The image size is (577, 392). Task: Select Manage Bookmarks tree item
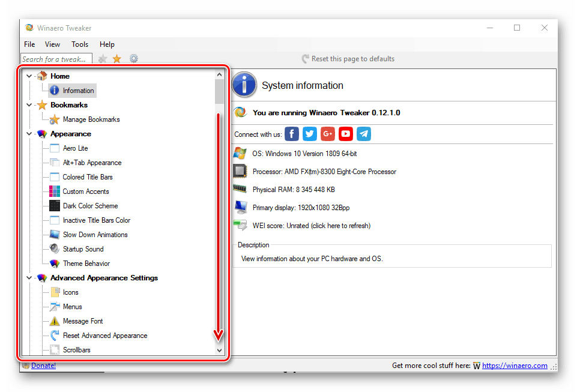pyautogui.click(x=91, y=119)
